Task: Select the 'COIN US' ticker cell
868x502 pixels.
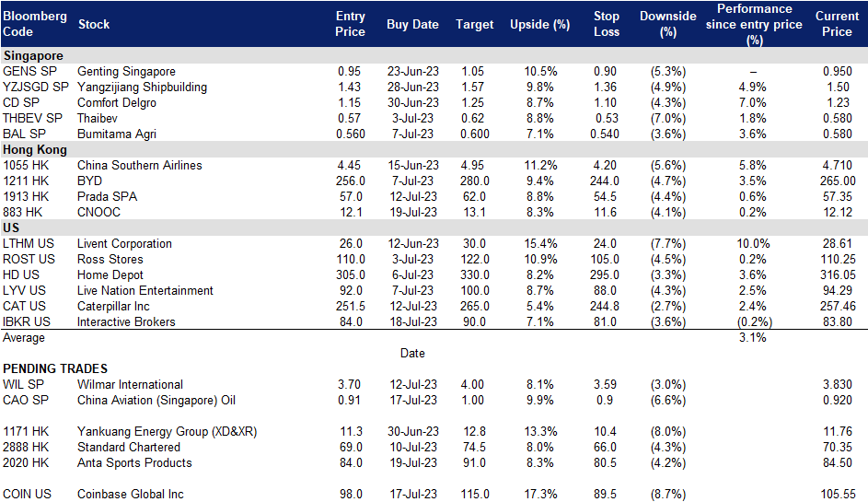Action: click(x=27, y=495)
